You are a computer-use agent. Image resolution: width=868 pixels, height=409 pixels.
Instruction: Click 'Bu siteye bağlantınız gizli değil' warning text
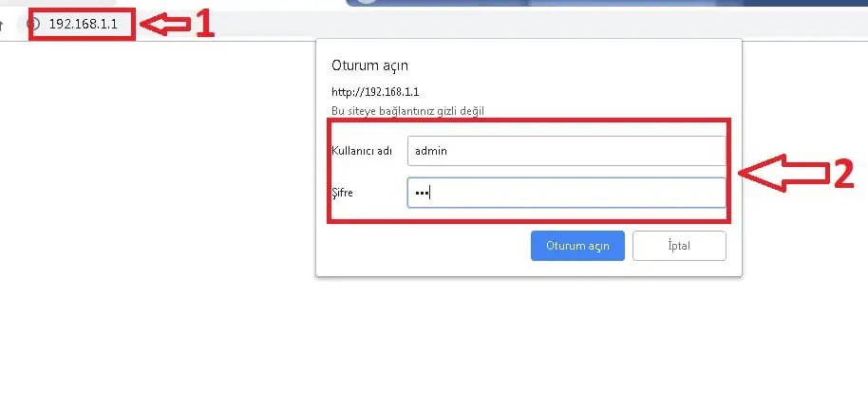[x=408, y=111]
